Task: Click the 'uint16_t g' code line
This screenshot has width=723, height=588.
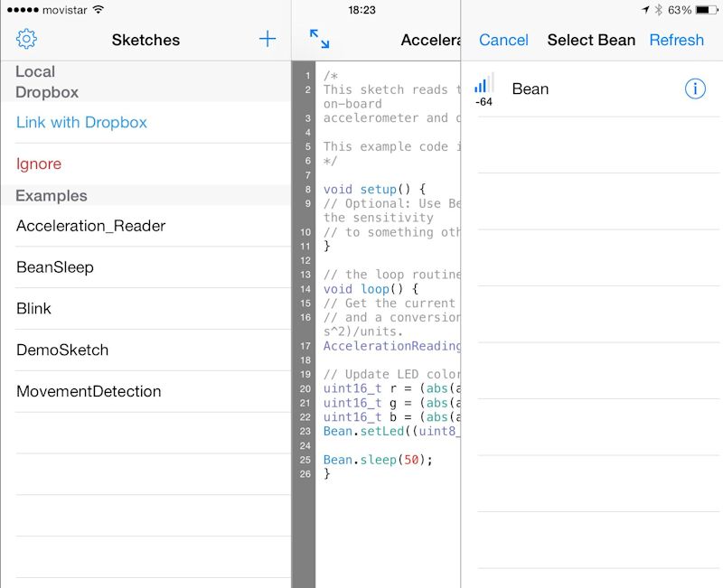Action: click(391, 403)
